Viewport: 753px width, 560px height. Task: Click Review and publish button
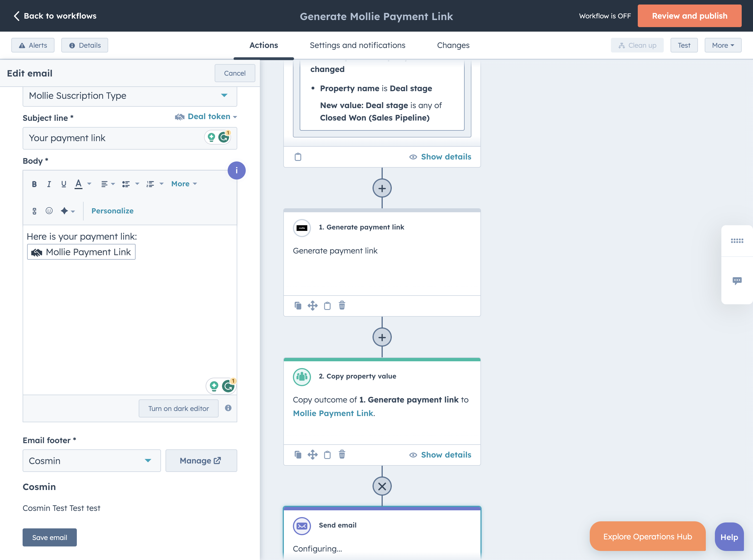[x=689, y=16]
